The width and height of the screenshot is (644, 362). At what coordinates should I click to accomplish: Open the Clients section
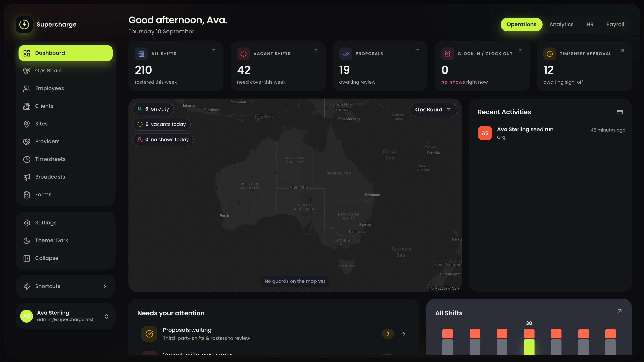[x=65, y=106]
